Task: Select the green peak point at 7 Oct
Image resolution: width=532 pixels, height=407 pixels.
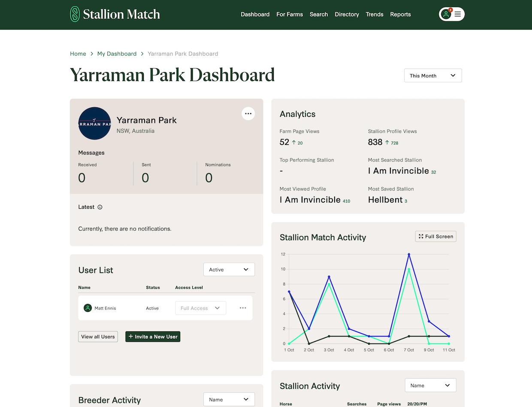Action: click(409, 269)
